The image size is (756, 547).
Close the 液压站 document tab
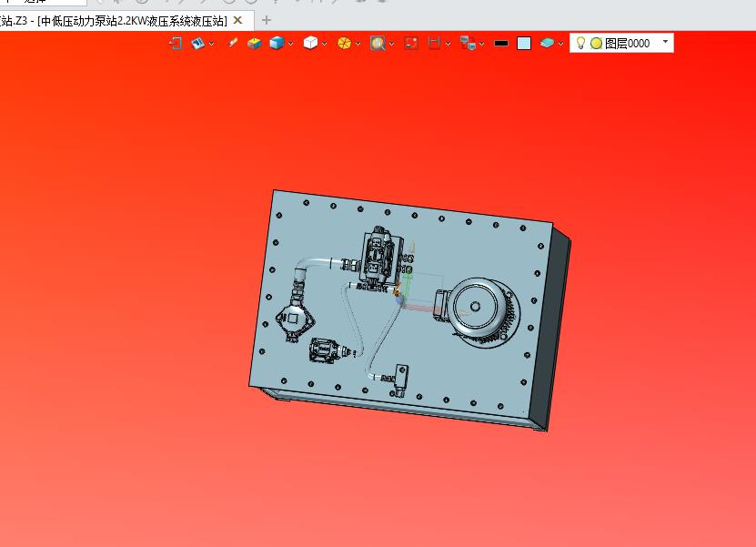pos(237,20)
